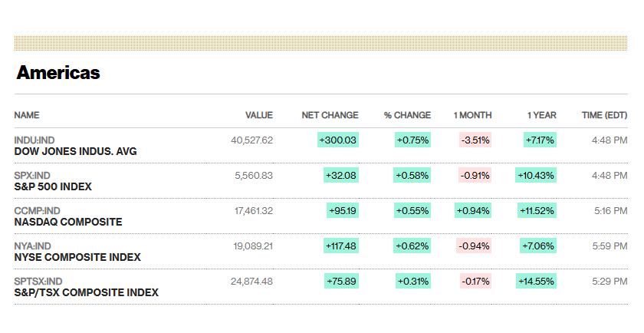Image resolution: width=644 pixels, height=333 pixels.
Task: Click the S&P 500 4:48 PM time
Action: pyautogui.click(x=609, y=176)
